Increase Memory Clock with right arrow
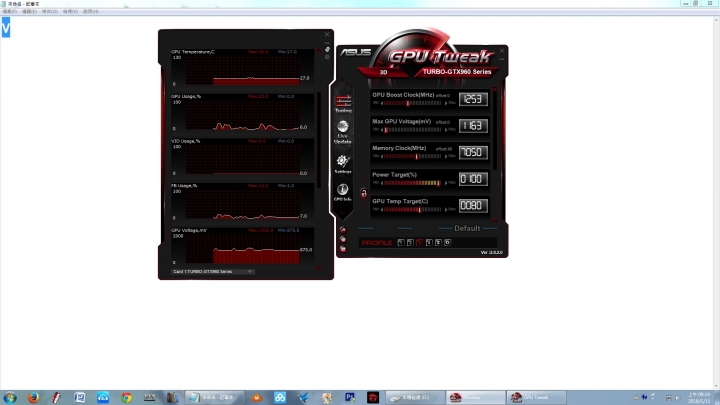The image size is (720, 405). point(446,157)
